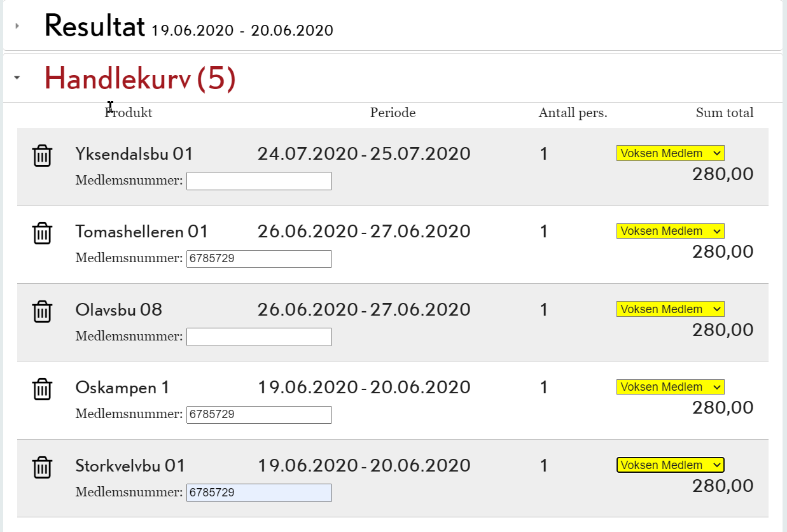Open Storkvelvbu 01 membership type dropdown

670,465
